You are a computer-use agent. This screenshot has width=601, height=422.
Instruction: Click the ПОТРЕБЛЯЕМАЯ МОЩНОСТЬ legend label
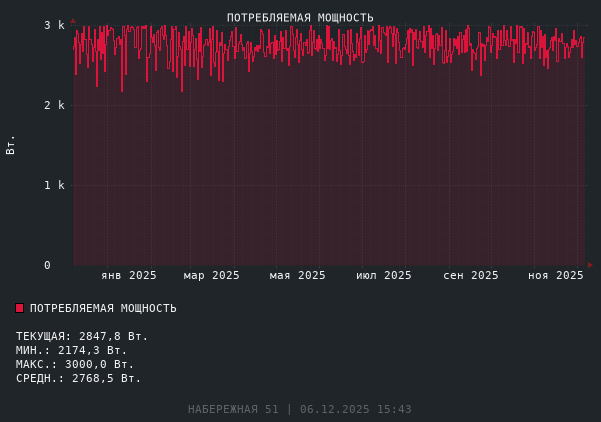click(x=103, y=308)
